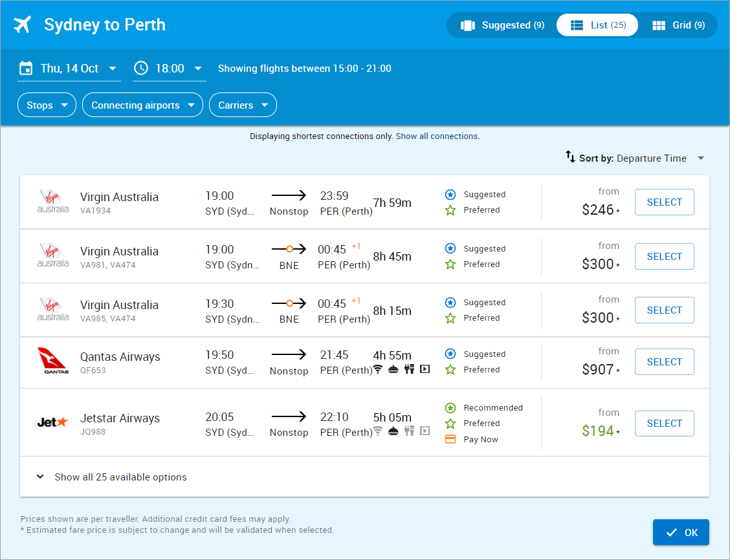Click the 23:59 arrival time on VA1934
Viewport: 730px width, 560px height.
click(x=335, y=196)
